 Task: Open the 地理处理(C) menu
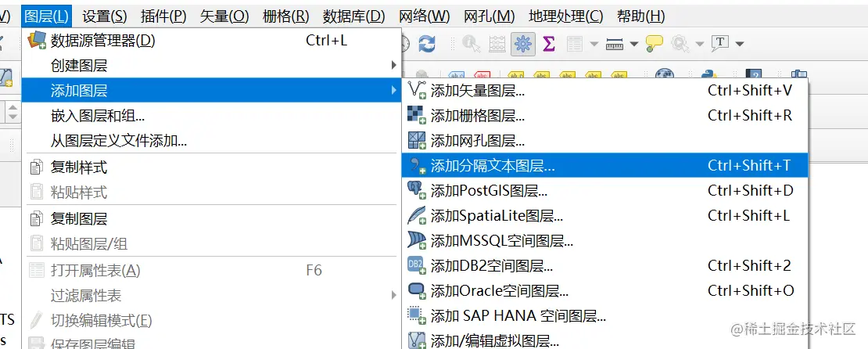click(x=565, y=16)
